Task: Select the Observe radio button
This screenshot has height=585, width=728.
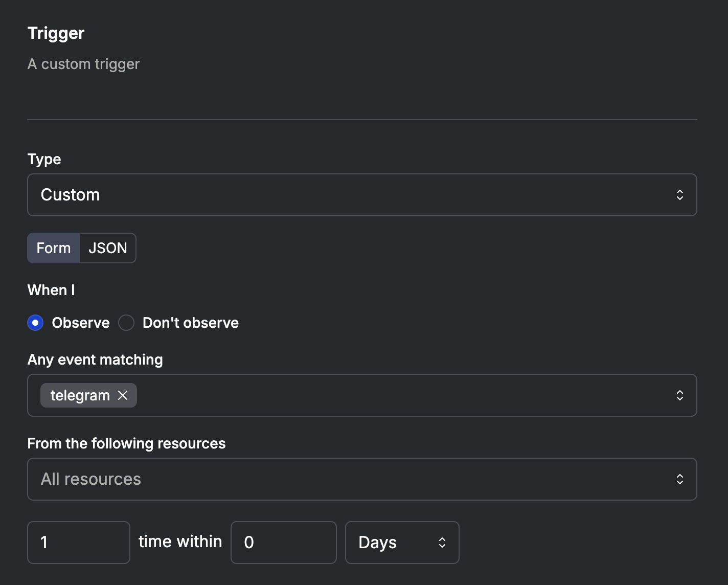Action: (35, 323)
